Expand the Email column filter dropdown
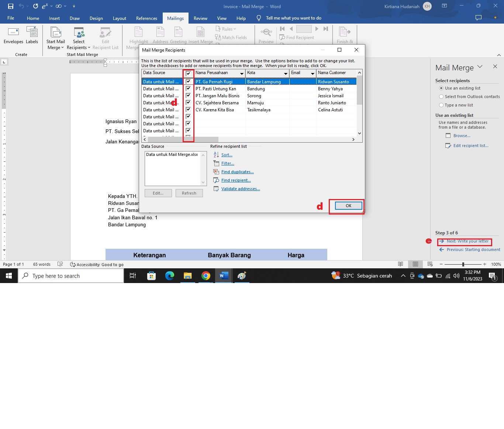The width and height of the screenshot is (504, 429). coord(313,73)
